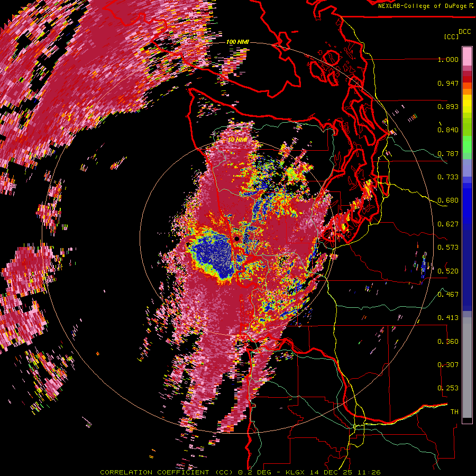Screen dimensions: 476x476
Task: Pick the yellow color bar segment
Action: pyautogui.click(x=467, y=104)
